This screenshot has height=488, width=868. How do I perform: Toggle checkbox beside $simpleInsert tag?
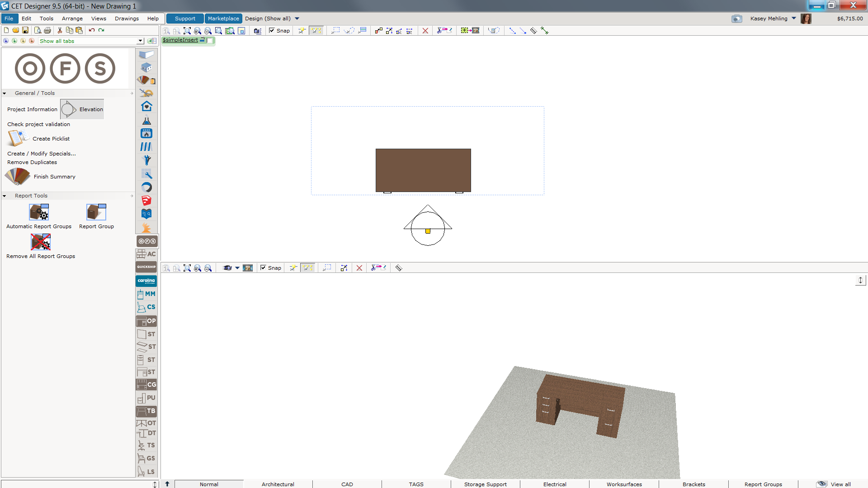(210, 40)
